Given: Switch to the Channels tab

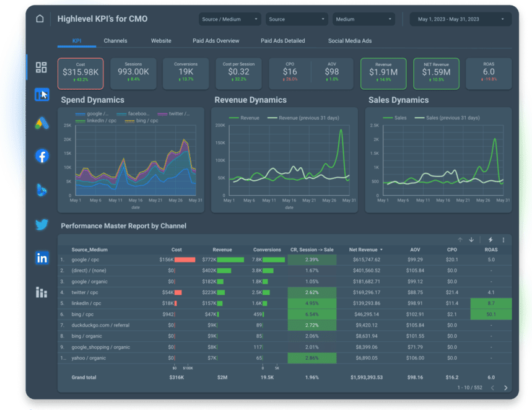Looking at the screenshot, I should coord(115,41).
